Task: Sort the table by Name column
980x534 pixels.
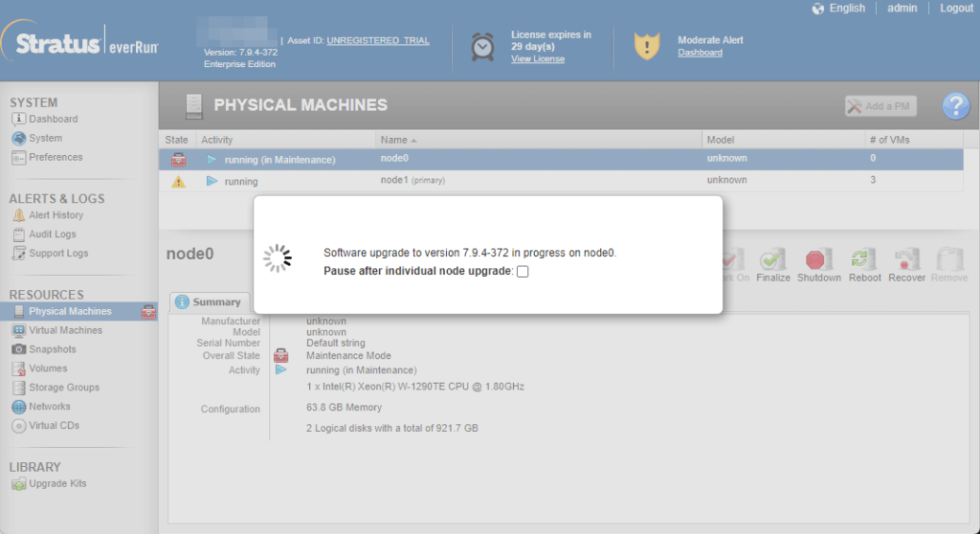Action: 538,140
